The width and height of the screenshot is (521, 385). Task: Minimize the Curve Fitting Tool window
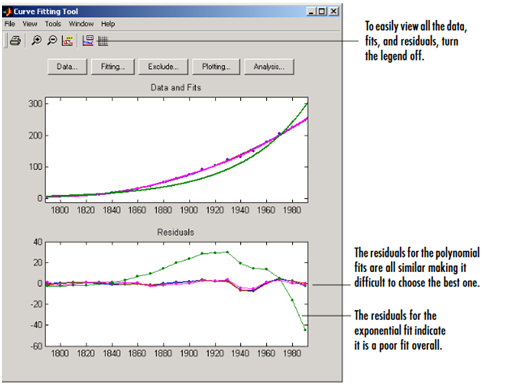(311, 12)
